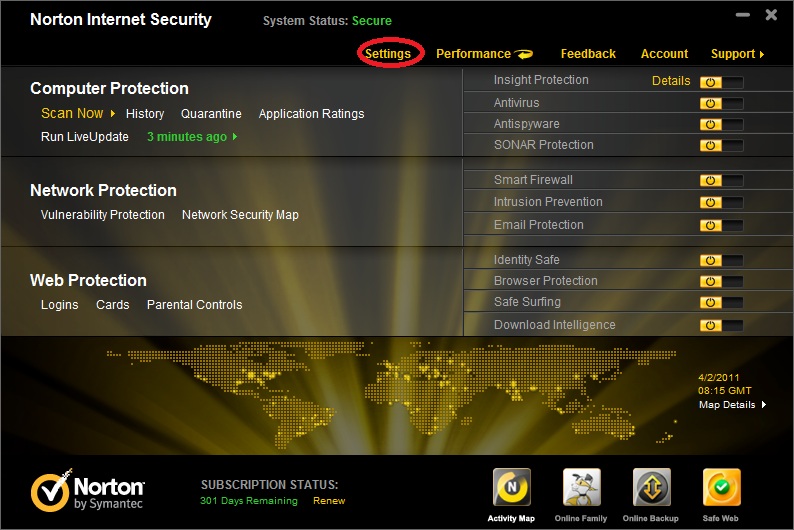Screen dimensions: 794x530
Task: Switch off Intrusion Prevention
Action: tap(722, 202)
